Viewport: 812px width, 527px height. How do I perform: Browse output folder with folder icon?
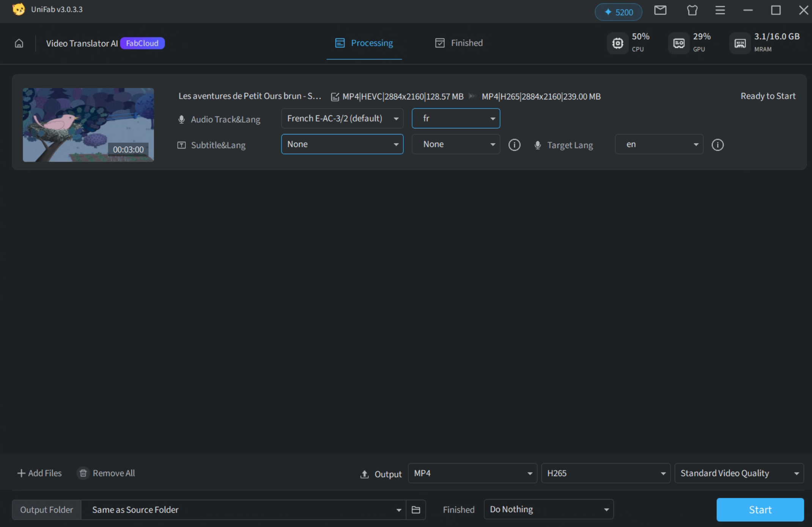click(416, 510)
